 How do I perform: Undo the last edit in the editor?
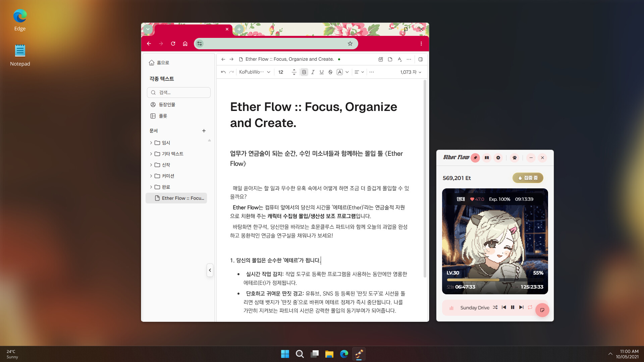tap(223, 72)
